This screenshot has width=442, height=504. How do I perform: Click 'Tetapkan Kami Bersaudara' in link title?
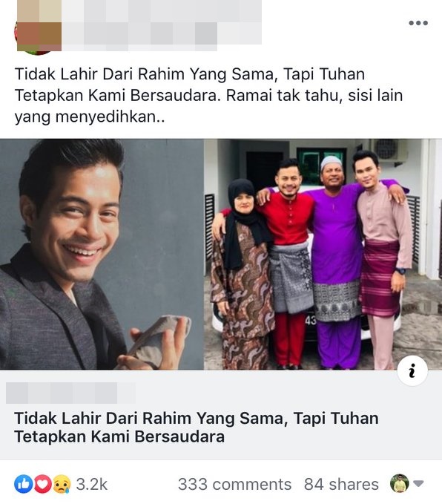pos(119,436)
